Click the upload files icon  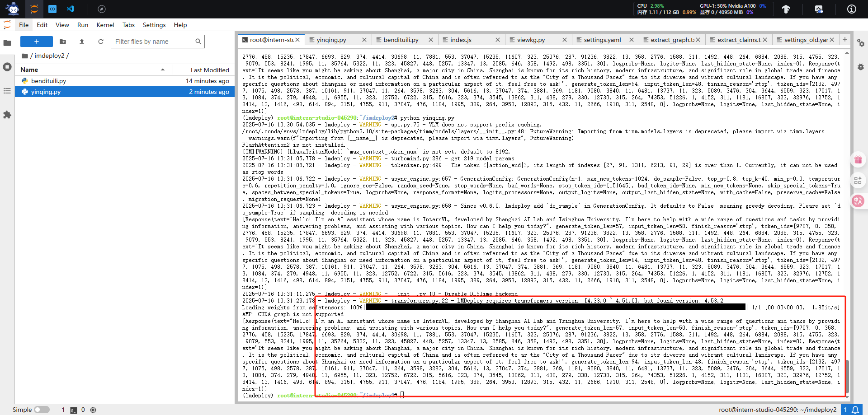(82, 42)
